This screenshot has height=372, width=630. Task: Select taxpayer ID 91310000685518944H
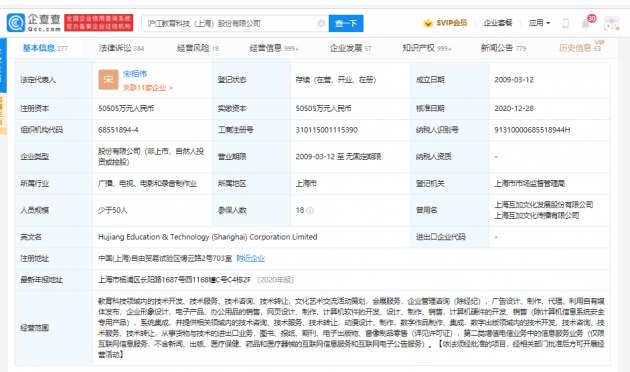532,130
